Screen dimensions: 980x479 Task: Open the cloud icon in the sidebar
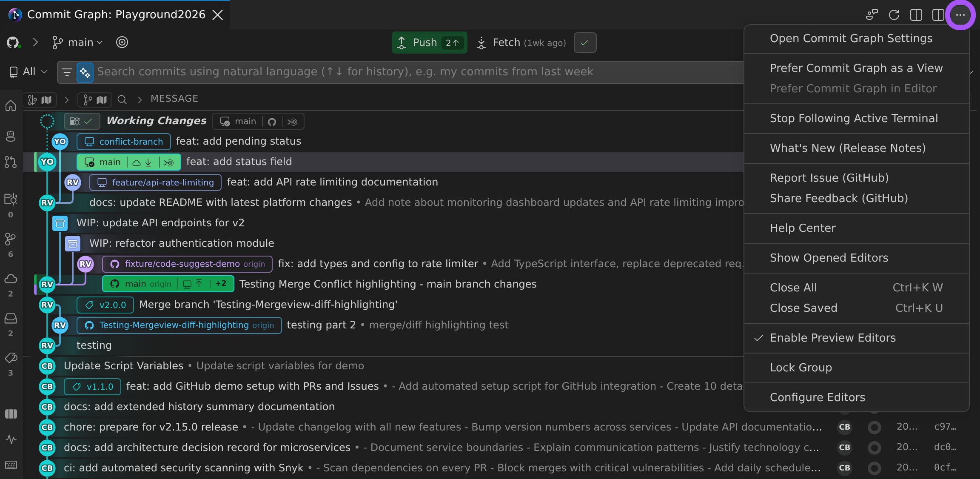pos(11,279)
